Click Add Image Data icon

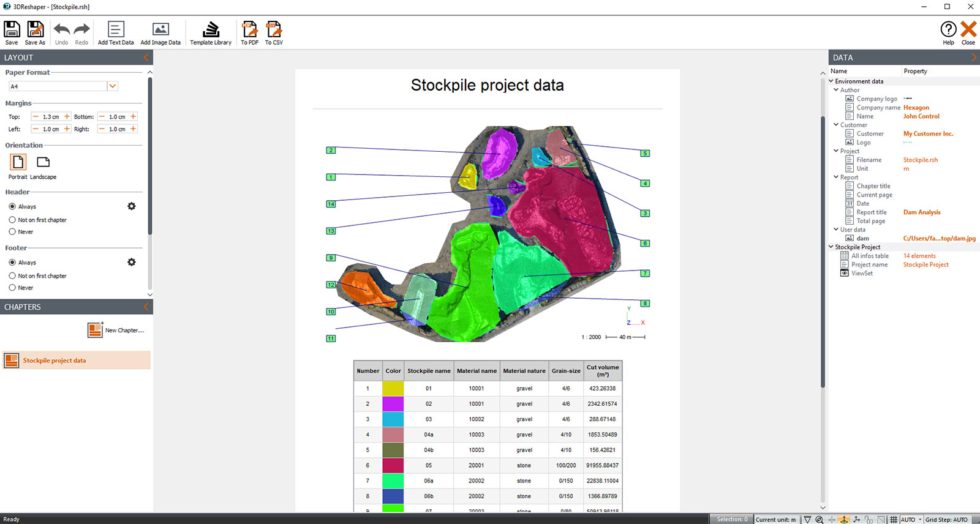click(160, 32)
